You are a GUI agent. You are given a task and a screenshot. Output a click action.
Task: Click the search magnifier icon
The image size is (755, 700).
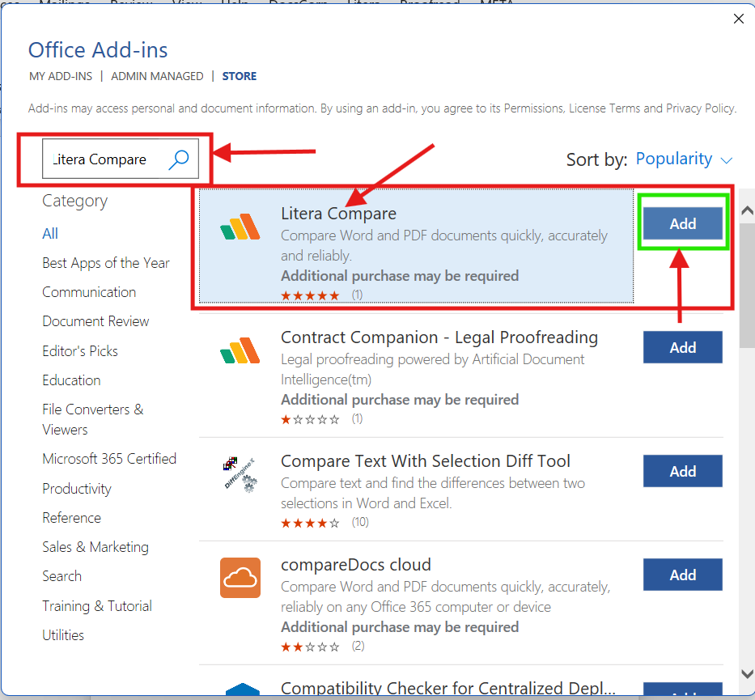[178, 160]
